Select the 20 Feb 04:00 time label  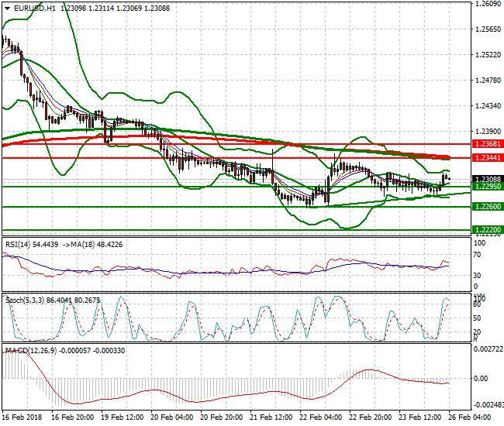(172, 417)
